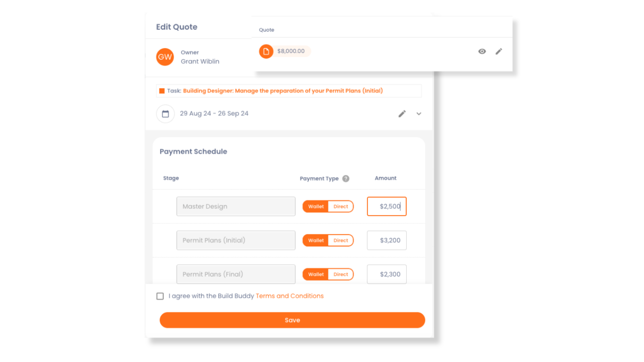Click the pencil edit icon next to date range
The width and height of the screenshot is (644, 362).
(402, 114)
